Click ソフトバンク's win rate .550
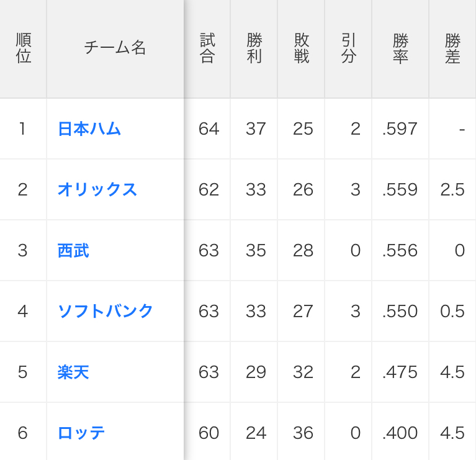The height and width of the screenshot is (460, 476). pyautogui.click(x=400, y=311)
